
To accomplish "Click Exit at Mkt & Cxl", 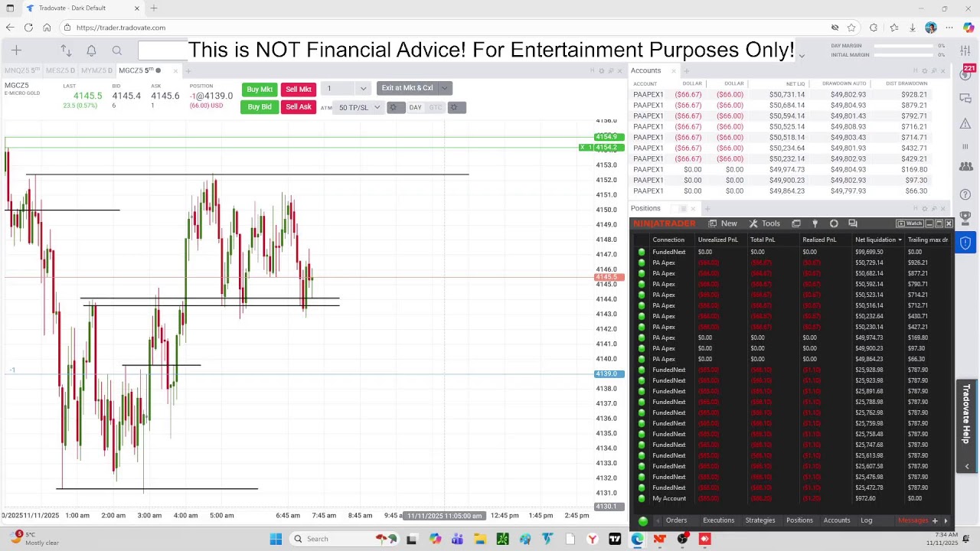I will click(407, 88).
